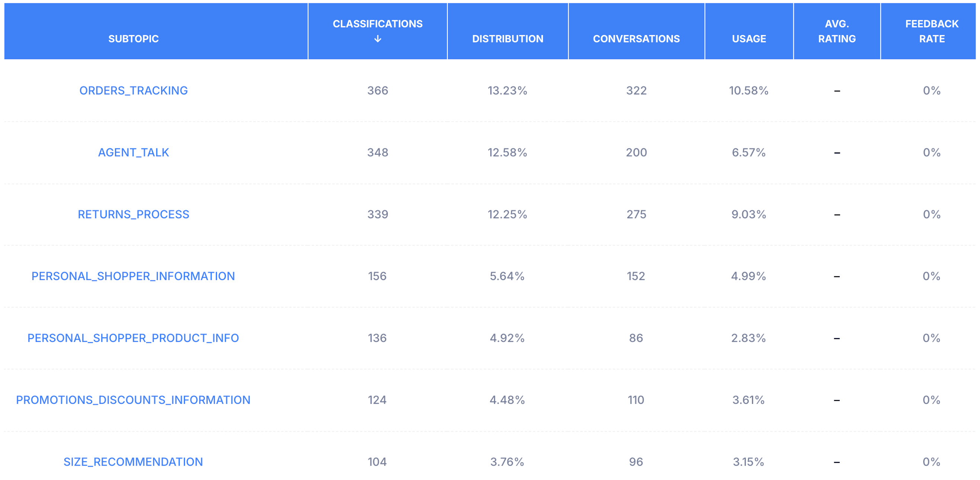Sort by the Usage column header
Viewport: 980px width, 480px height.
[x=749, y=39]
